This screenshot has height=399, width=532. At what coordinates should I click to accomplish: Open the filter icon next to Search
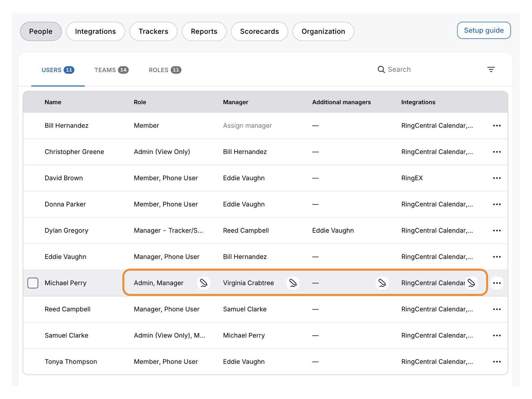tap(491, 69)
